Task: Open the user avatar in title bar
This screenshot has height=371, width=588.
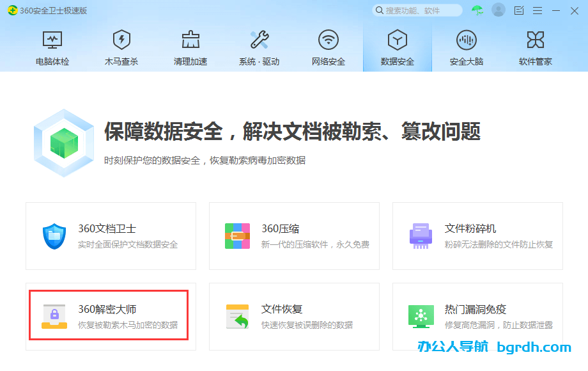Action: point(499,10)
